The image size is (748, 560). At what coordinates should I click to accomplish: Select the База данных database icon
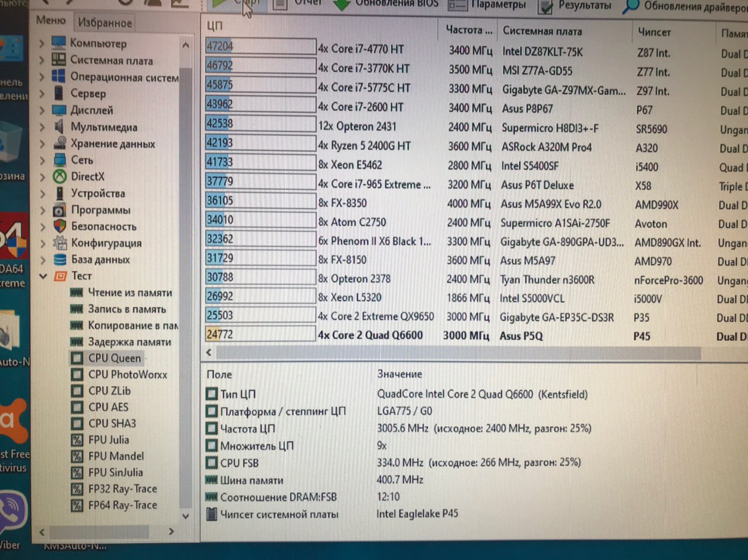[60, 259]
